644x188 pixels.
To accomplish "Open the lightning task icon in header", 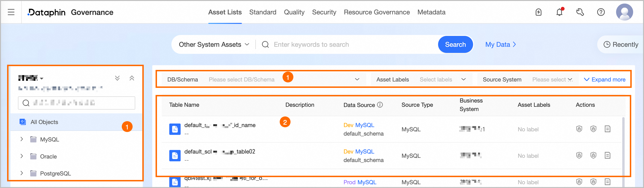I will point(539,12).
